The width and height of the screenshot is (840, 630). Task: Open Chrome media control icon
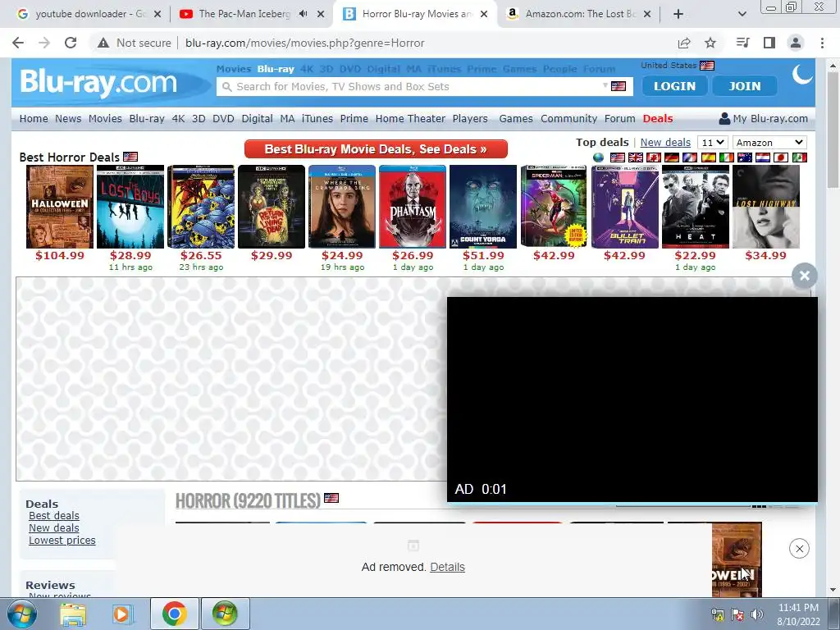(x=743, y=43)
